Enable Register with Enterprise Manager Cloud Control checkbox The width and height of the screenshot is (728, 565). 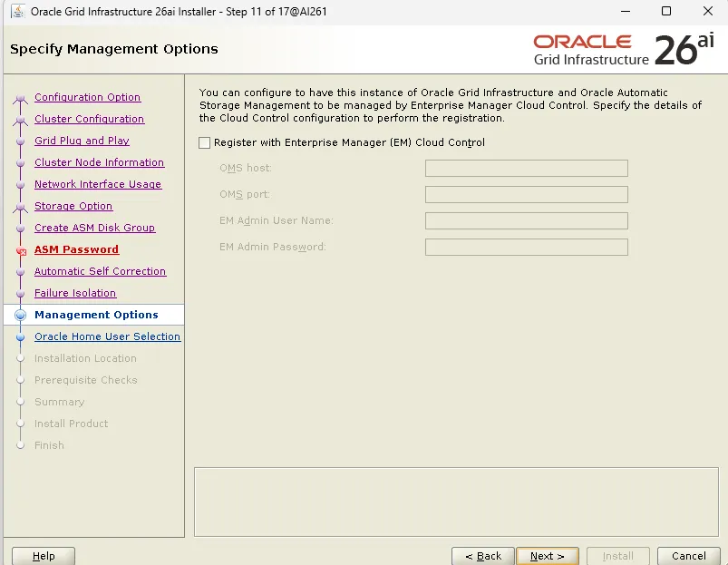tap(204, 142)
